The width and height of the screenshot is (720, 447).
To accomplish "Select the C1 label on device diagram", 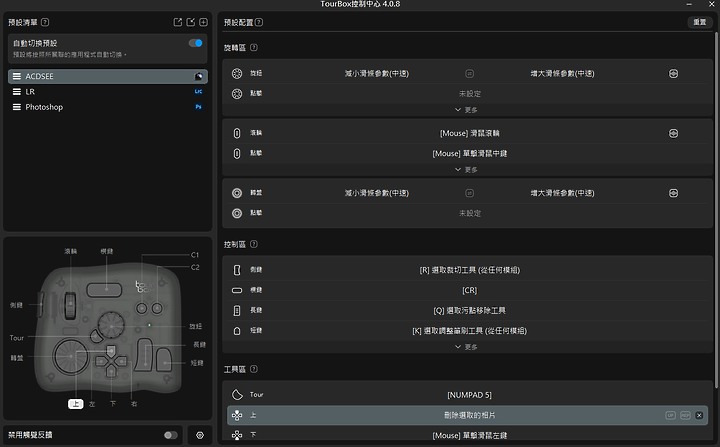I will 195,255.
